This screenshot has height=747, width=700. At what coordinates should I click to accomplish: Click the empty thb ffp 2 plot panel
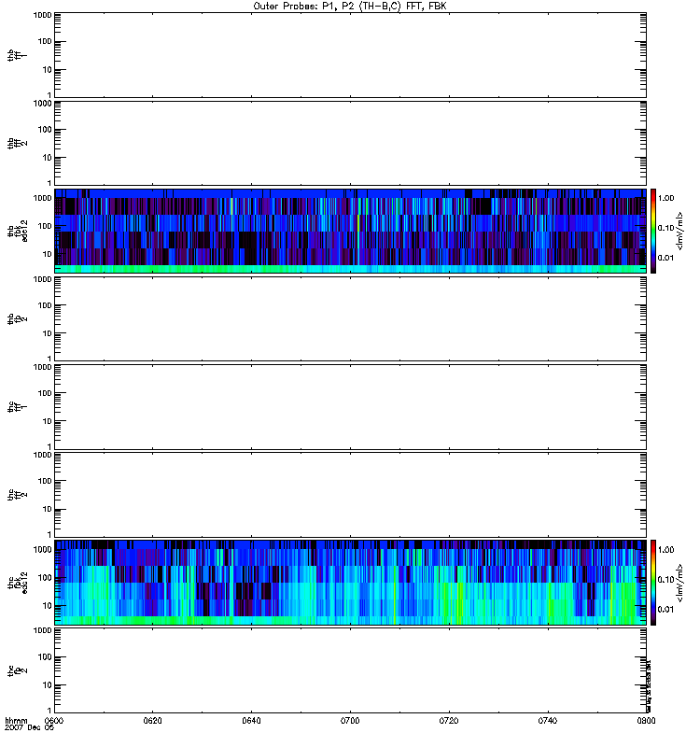[x=351, y=319]
